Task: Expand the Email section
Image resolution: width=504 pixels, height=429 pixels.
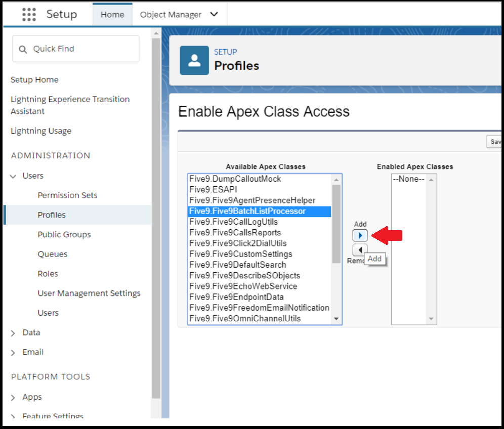Action: (x=13, y=353)
